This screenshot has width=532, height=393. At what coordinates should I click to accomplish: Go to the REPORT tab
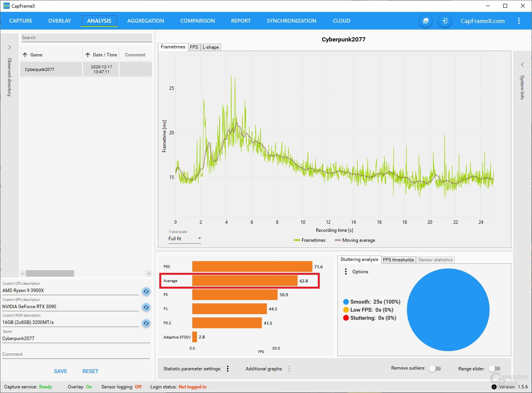pos(241,21)
